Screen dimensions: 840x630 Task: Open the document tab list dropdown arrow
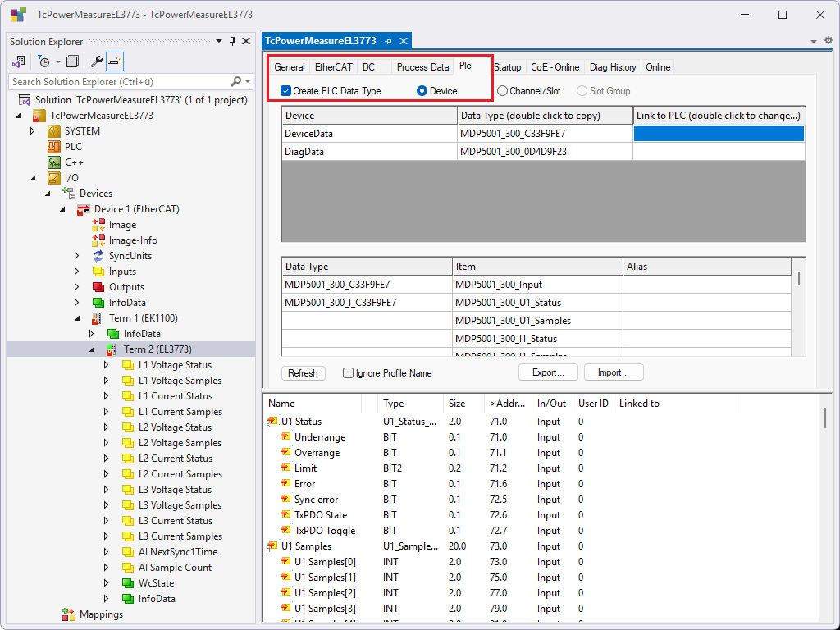pyautogui.click(x=814, y=41)
